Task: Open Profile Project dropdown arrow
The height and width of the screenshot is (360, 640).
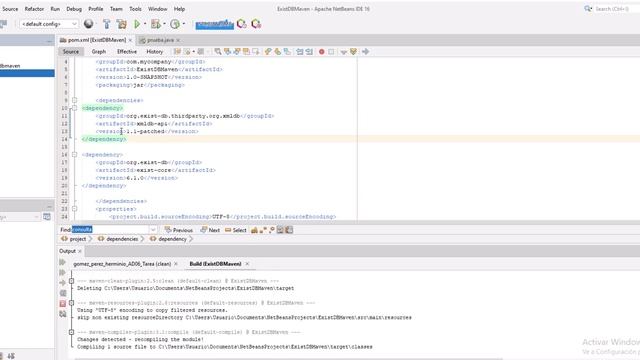Action: (x=184, y=24)
